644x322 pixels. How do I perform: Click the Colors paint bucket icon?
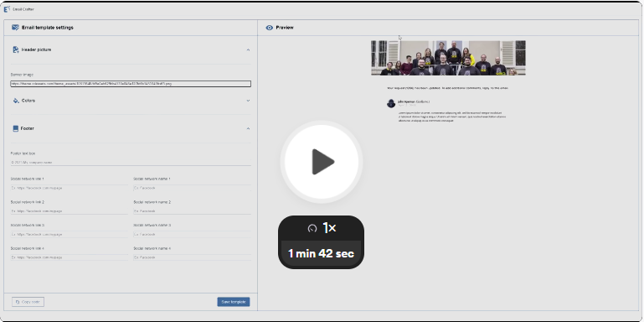[x=16, y=101]
